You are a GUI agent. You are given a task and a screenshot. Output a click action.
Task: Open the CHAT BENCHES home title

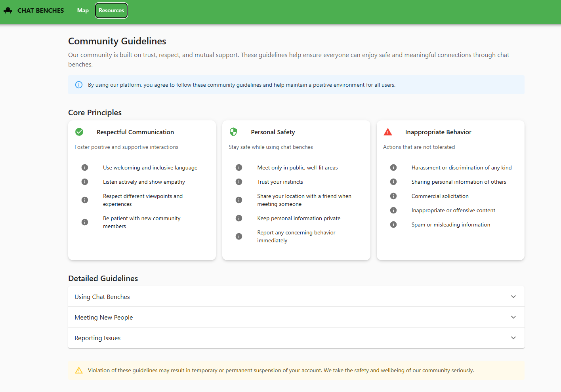[40, 11]
